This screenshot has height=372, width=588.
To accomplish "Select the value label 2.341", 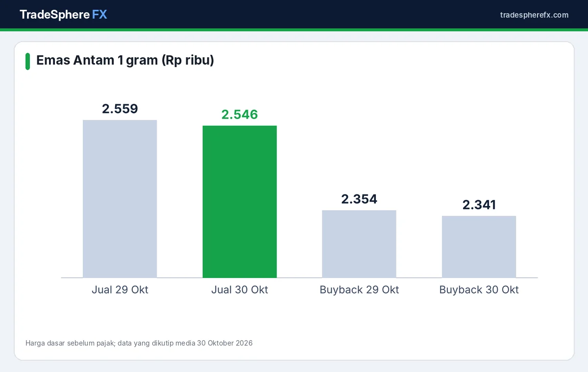I will (479, 205).
